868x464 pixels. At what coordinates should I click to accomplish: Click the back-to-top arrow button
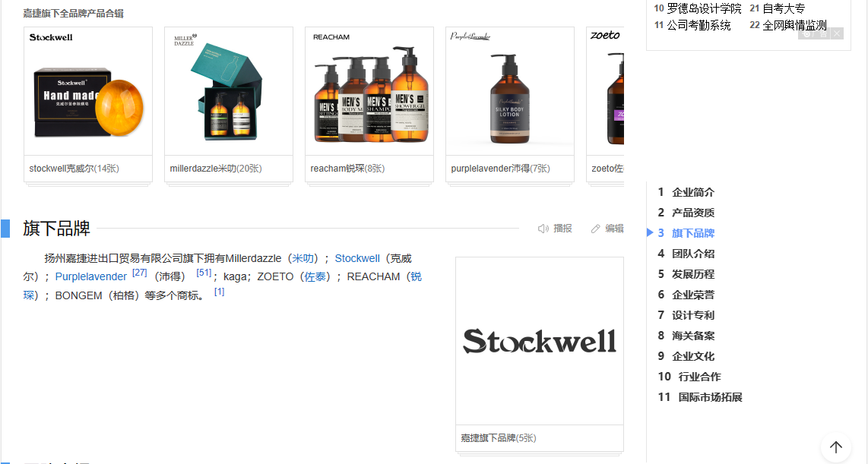click(836, 447)
